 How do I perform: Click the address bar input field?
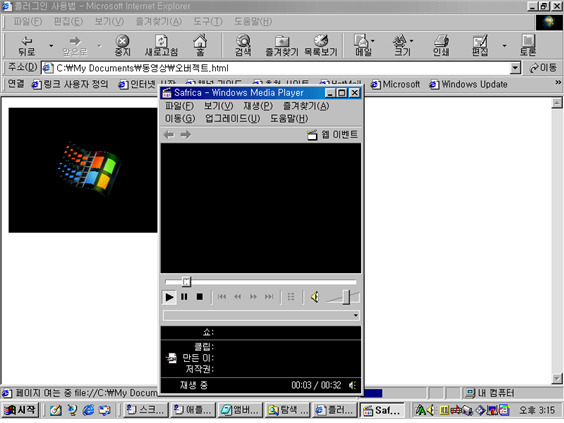click(x=277, y=68)
